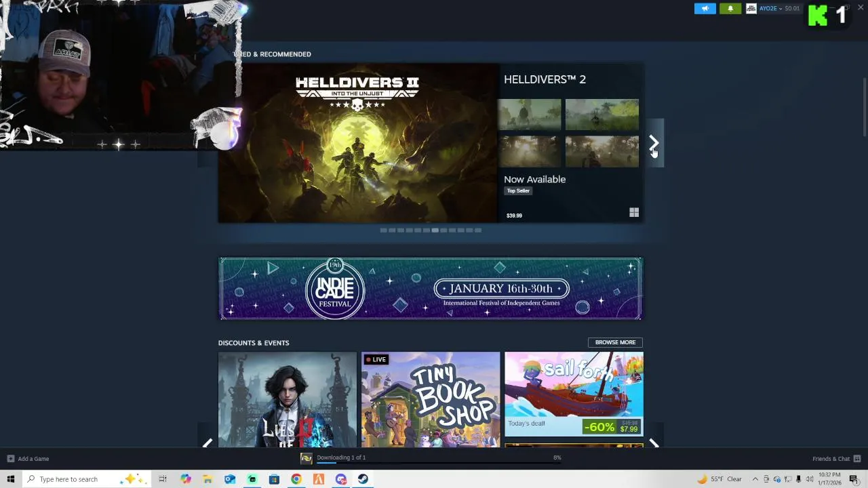This screenshot has height=488, width=868.
Task: Open Outlook from the taskbar
Action: [230, 479]
